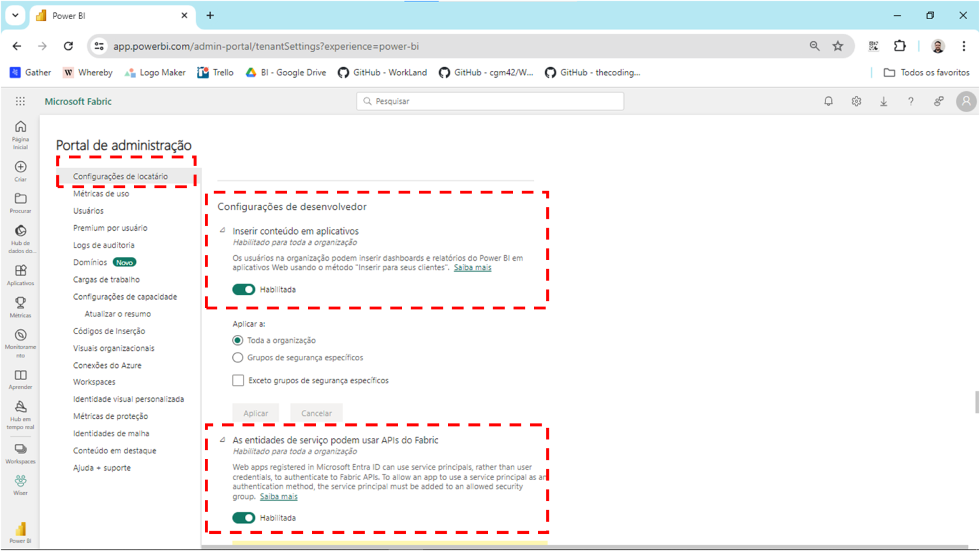Click inside the Pesquisar search box
Image resolution: width=980 pixels, height=551 pixels.
[x=490, y=101]
